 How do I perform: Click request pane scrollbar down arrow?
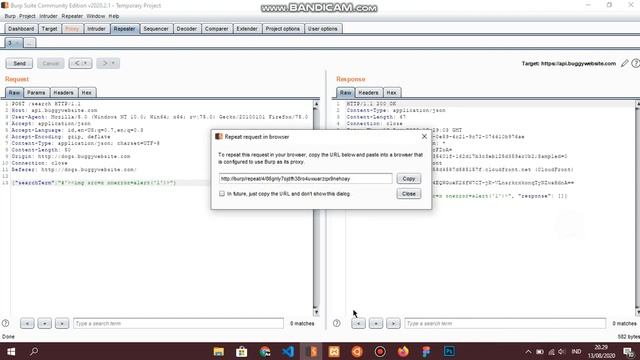click(316, 312)
